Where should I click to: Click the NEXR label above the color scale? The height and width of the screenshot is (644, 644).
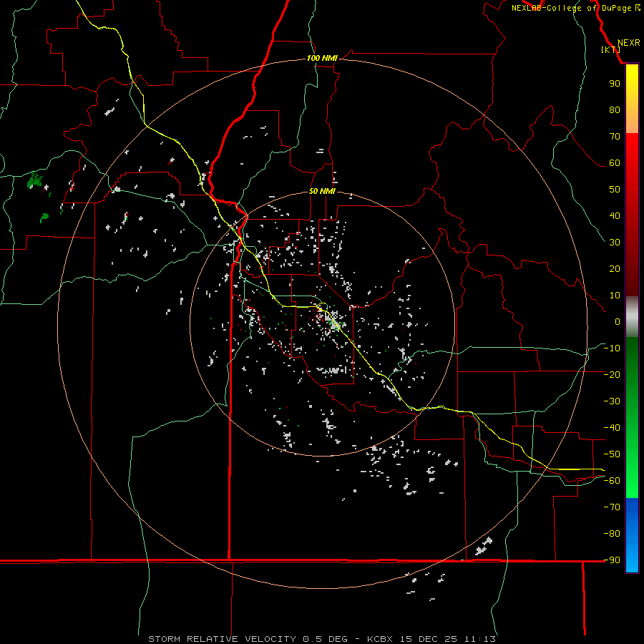(x=628, y=43)
